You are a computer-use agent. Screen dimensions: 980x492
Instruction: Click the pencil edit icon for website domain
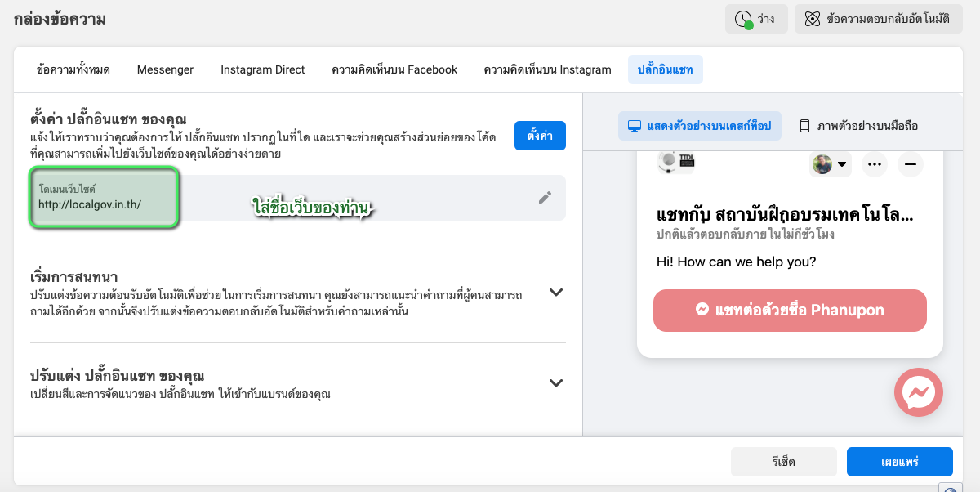click(545, 197)
